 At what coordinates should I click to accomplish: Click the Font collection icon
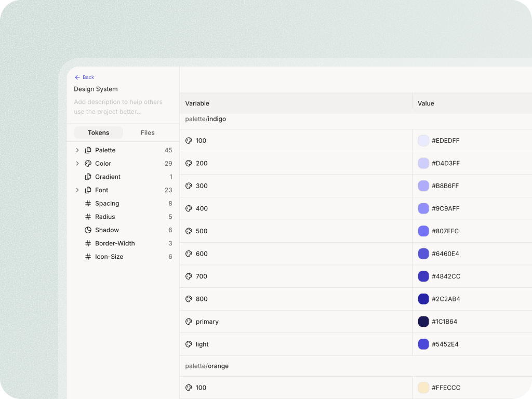click(x=88, y=190)
